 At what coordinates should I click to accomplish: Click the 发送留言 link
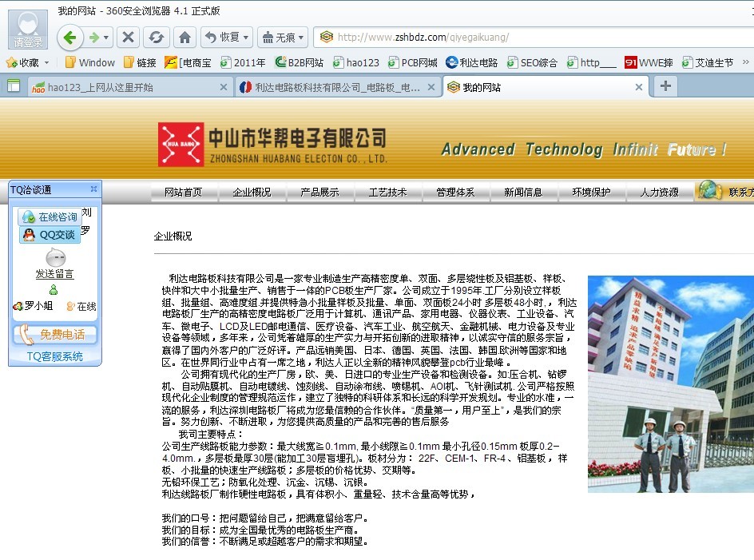[x=54, y=274]
